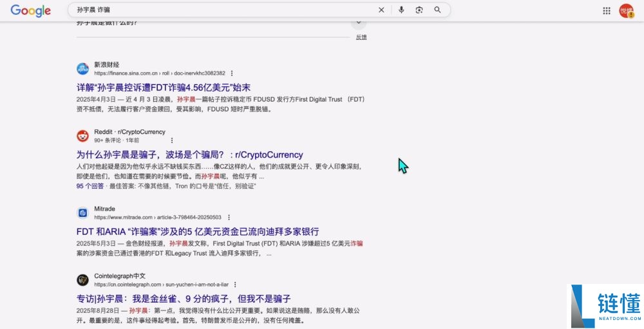The image size is (644, 329).
Task: Open the 95 个回答 answers link
Action: (x=90, y=186)
